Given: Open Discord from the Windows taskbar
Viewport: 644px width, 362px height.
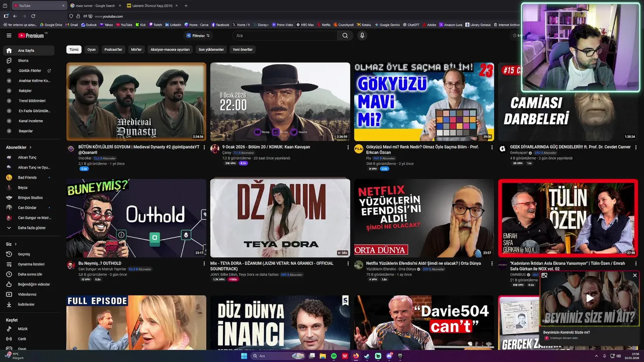Looking at the screenshot, I should 389,356.
